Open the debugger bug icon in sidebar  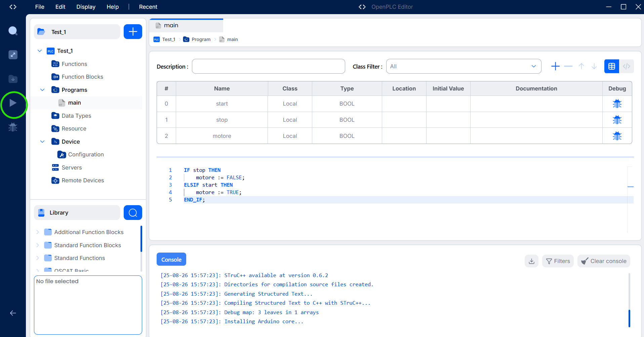[x=13, y=127]
